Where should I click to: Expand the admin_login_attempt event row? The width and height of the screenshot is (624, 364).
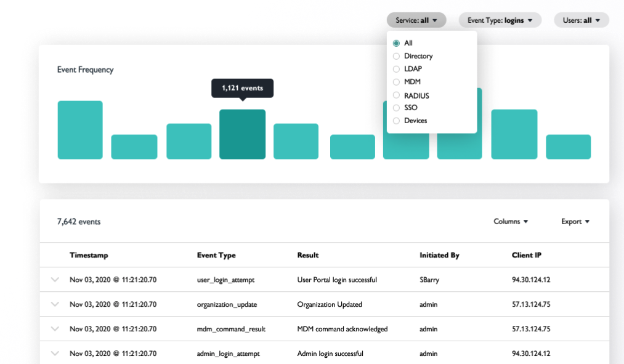click(54, 353)
